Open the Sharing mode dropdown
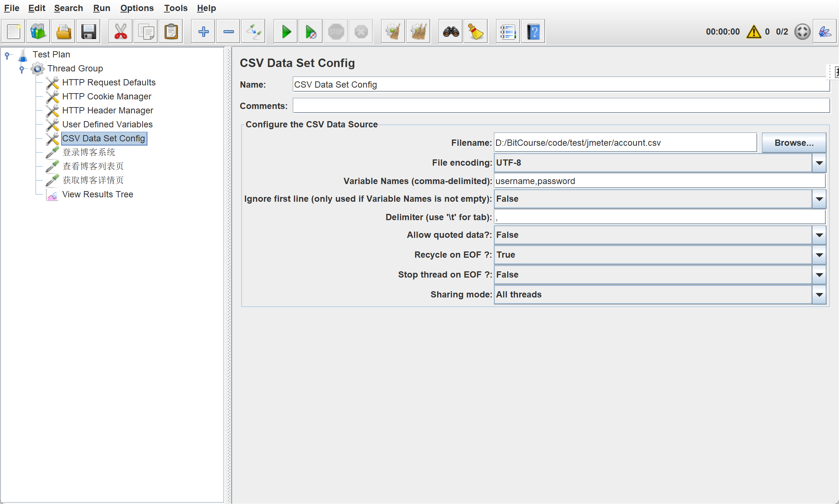This screenshot has width=839, height=504. tap(819, 295)
